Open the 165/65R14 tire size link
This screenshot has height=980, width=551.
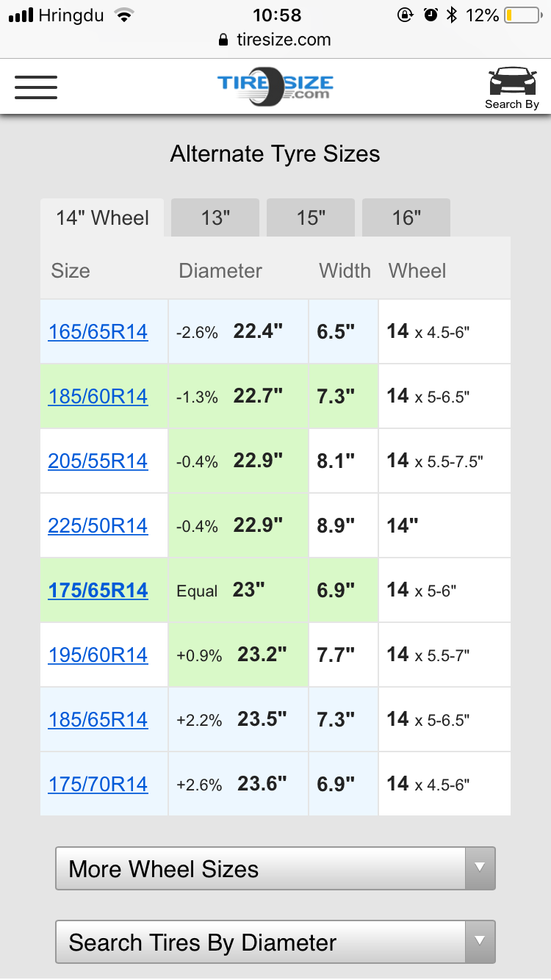(x=98, y=332)
